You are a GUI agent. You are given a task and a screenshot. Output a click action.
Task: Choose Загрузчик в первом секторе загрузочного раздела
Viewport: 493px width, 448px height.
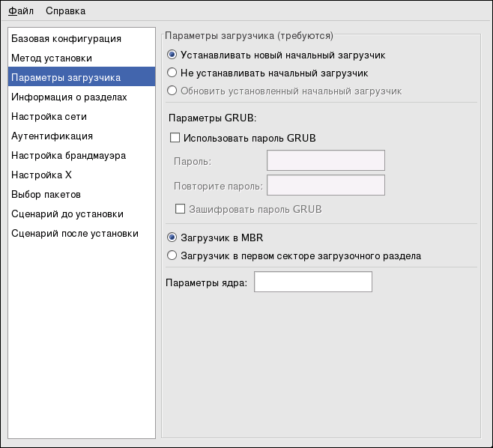[x=172, y=255]
